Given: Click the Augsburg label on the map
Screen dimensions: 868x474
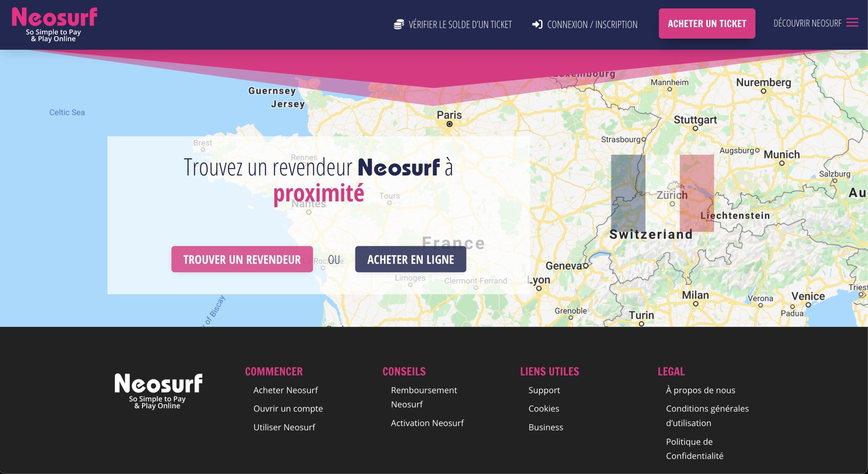Looking at the screenshot, I should pos(737,150).
